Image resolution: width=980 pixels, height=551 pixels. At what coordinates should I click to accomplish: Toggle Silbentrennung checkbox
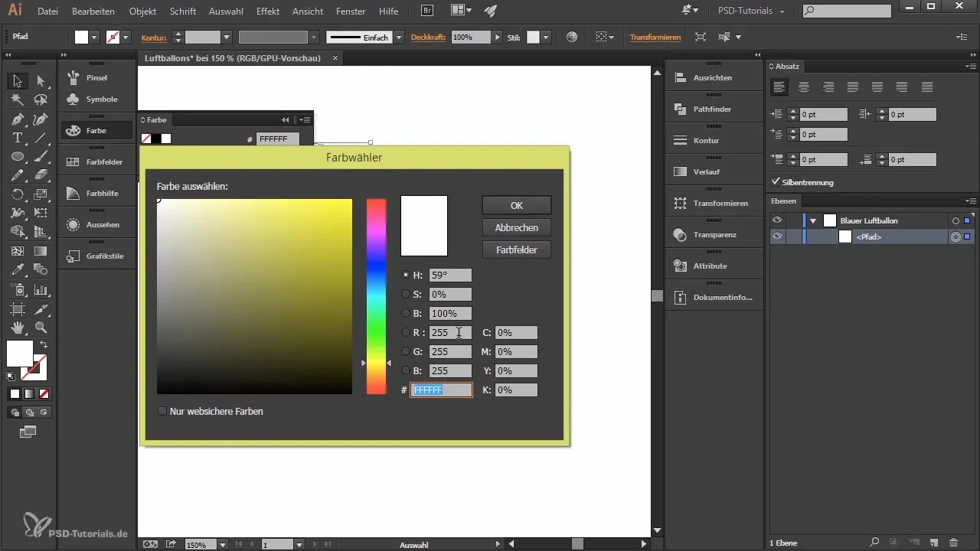[776, 182]
